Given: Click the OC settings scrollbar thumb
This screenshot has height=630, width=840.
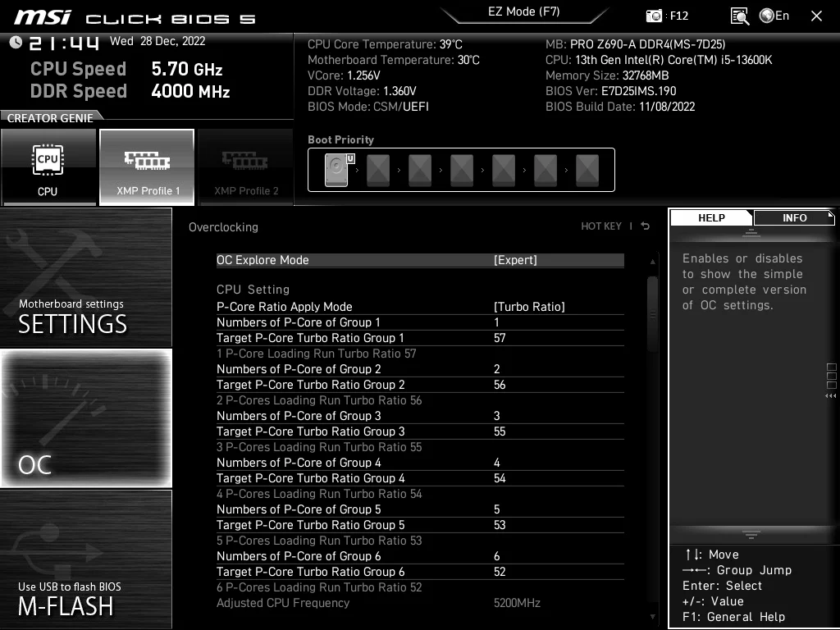Looking at the screenshot, I should tap(652, 314).
